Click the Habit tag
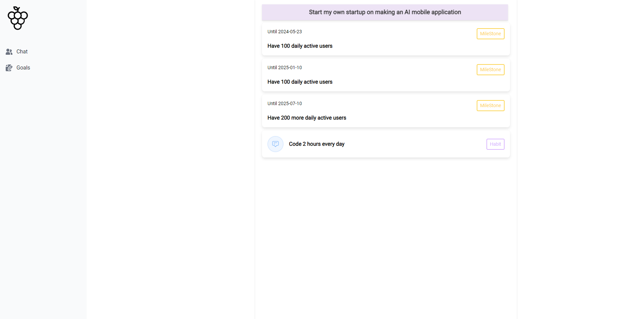 click(x=495, y=144)
